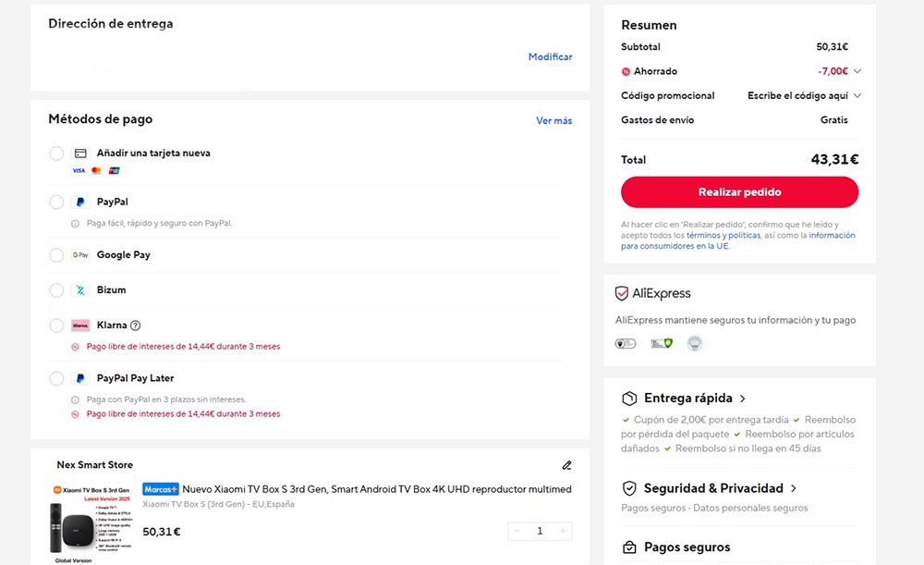The height and width of the screenshot is (565, 924).
Task: Click the quantity field showing 1
Action: click(x=540, y=532)
